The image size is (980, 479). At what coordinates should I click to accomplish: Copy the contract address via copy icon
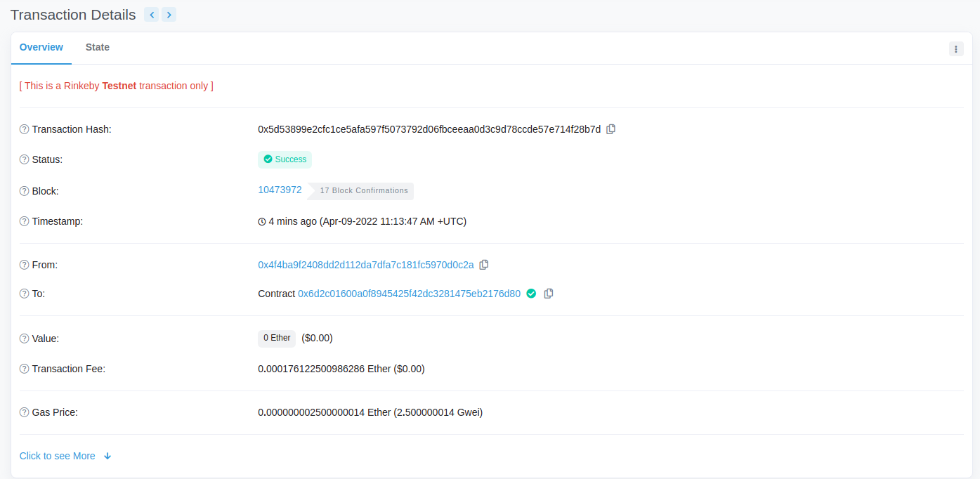[x=549, y=293]
